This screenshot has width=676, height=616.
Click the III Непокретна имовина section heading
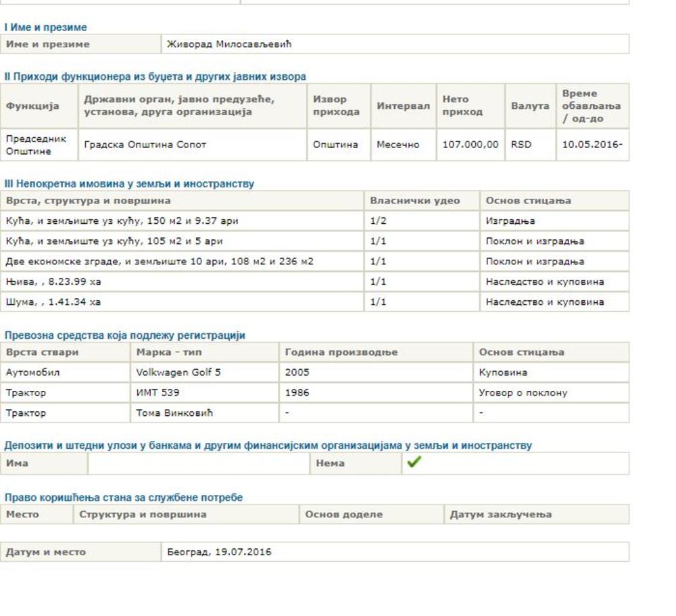point(129,184)
